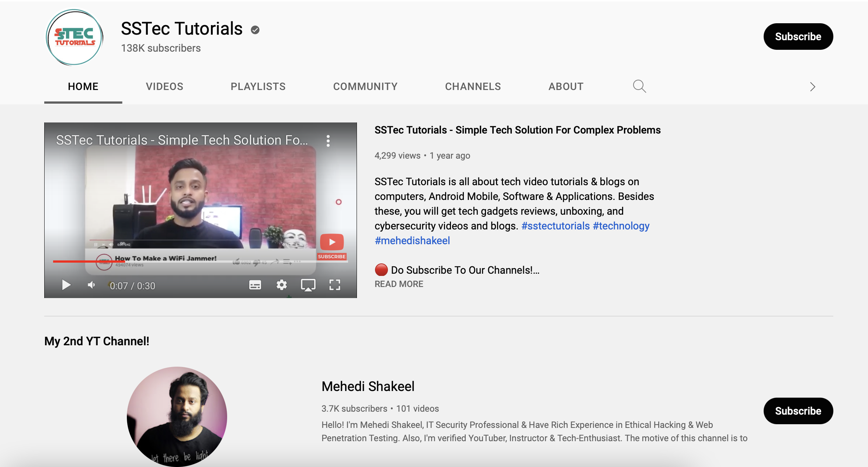Cast video with AirPlay icon
Screen dimensions: 868x467
pyautogui.click(x=308, y=285)
